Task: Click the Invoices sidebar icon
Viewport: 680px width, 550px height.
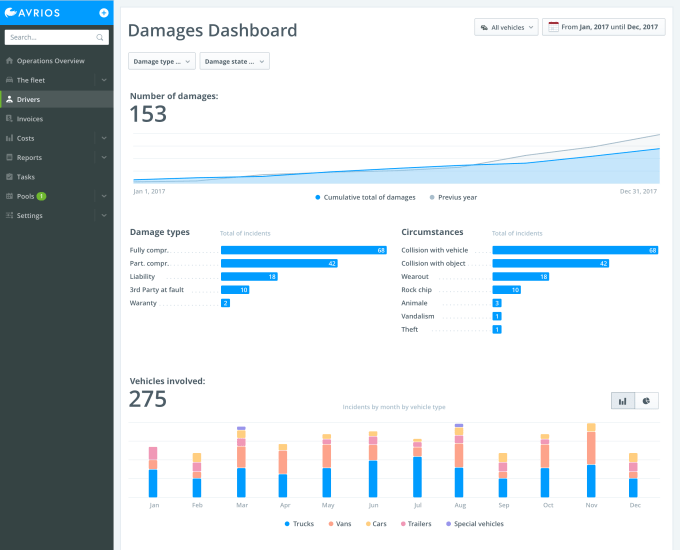Action: 9,119
